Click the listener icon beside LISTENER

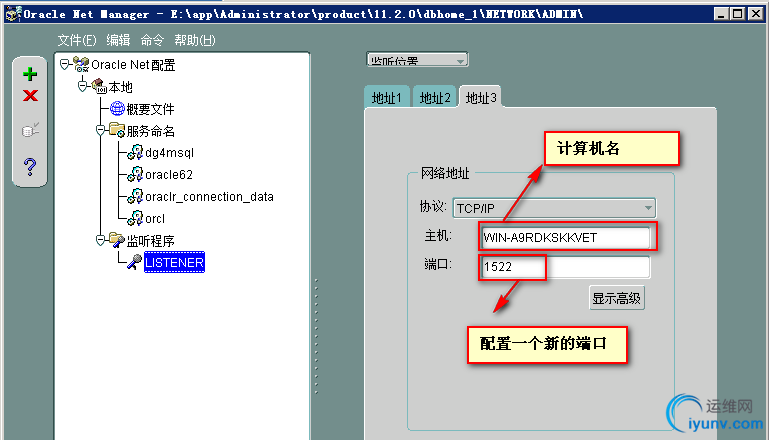134,262
